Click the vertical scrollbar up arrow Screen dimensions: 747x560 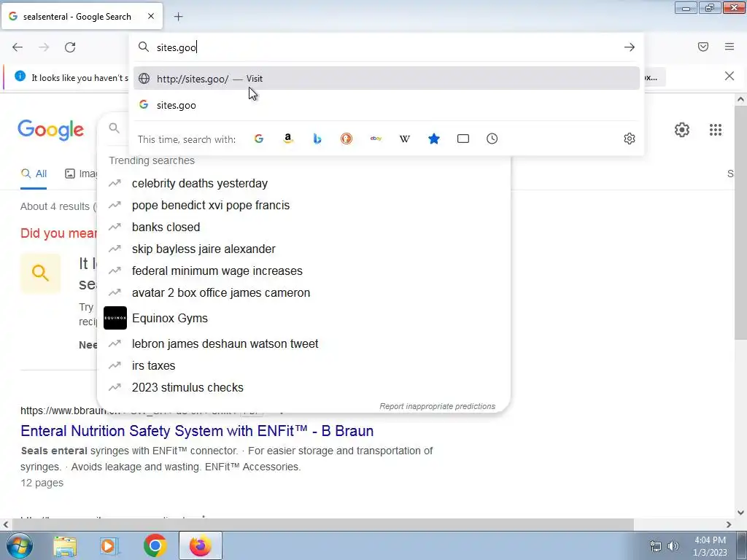pyautogui.click(x=740, y=99)
